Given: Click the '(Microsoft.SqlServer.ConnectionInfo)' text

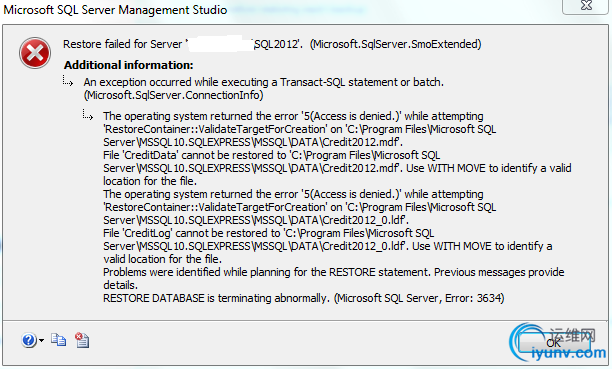Looking at the screenshot, I should point(173,95).
